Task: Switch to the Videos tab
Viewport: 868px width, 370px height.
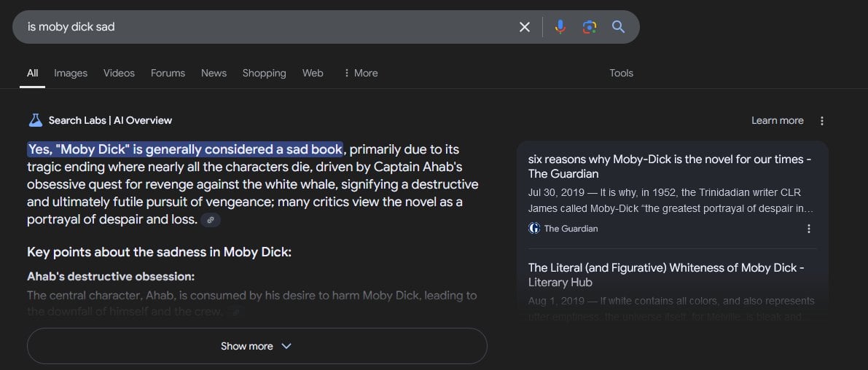Action: 119,73
